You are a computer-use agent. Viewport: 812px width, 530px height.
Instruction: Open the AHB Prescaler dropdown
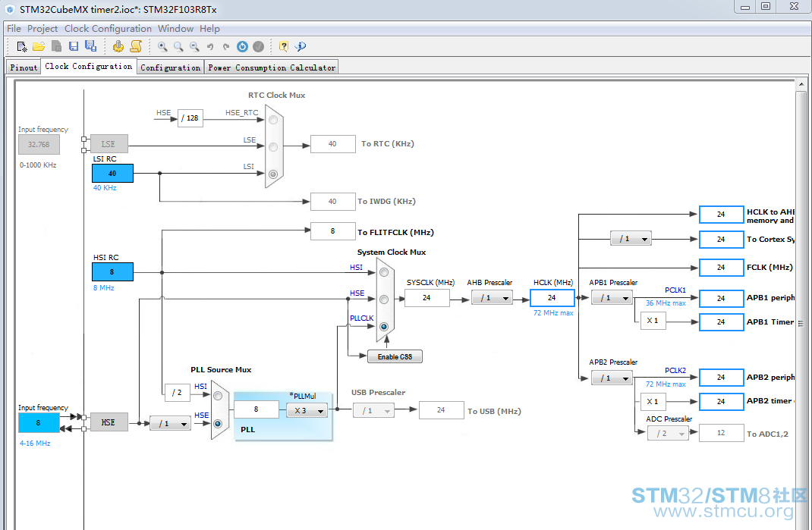pos(492,298)
